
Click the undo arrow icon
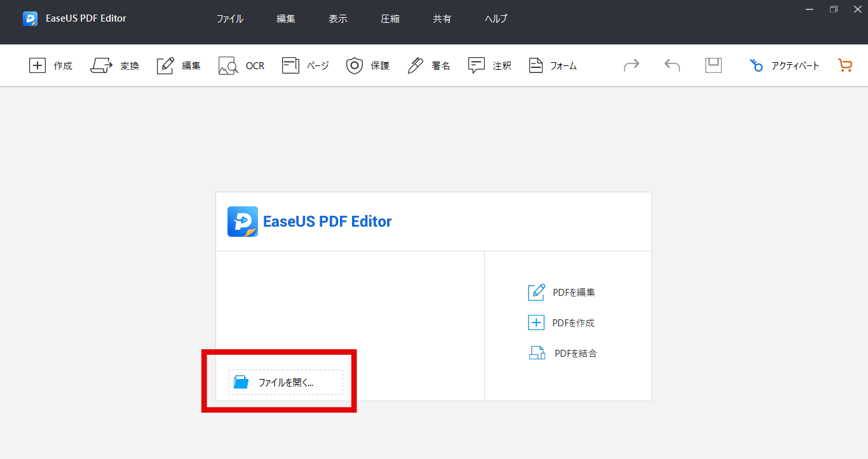[672, 65]
